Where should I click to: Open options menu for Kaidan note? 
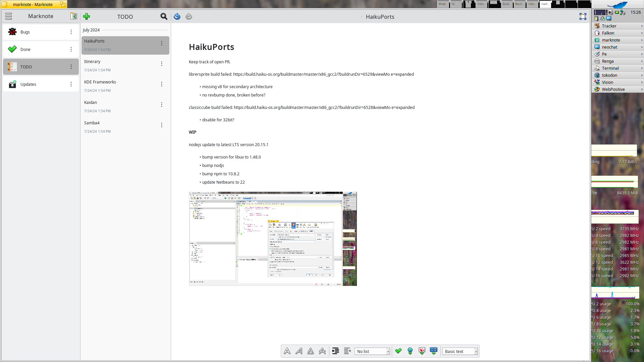pos(162,105)
